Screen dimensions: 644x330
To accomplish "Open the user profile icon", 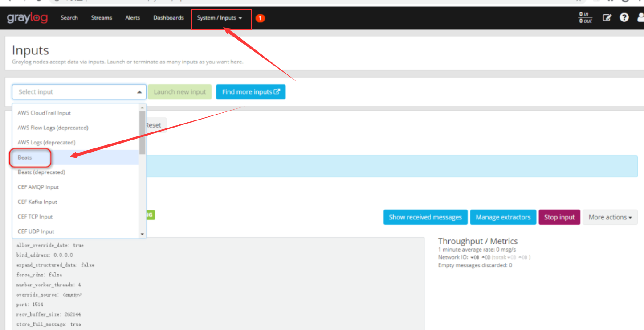I will (640, 18).
